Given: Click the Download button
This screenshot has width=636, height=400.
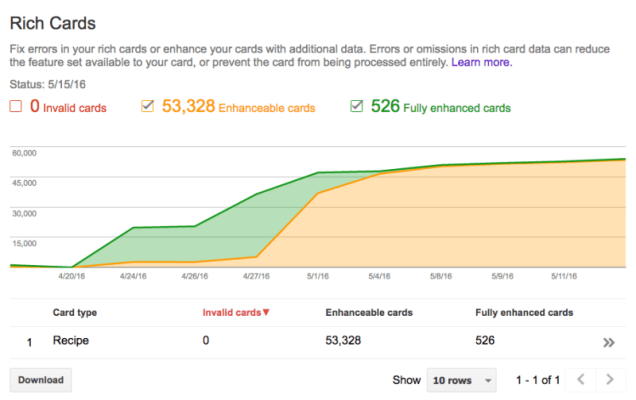Looking at the screenshot, I should click(40, 380).
